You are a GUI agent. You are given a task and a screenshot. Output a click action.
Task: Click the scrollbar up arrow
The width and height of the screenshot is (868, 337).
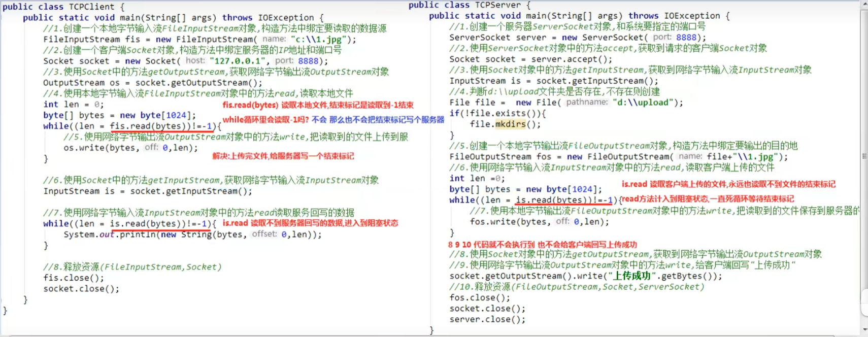(864, 4)
